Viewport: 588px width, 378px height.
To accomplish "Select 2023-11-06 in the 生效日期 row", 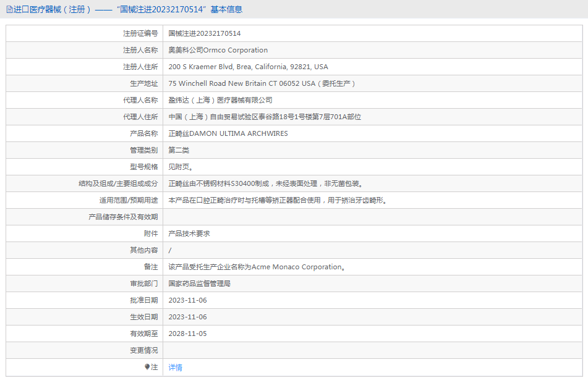I will (187, 317).
